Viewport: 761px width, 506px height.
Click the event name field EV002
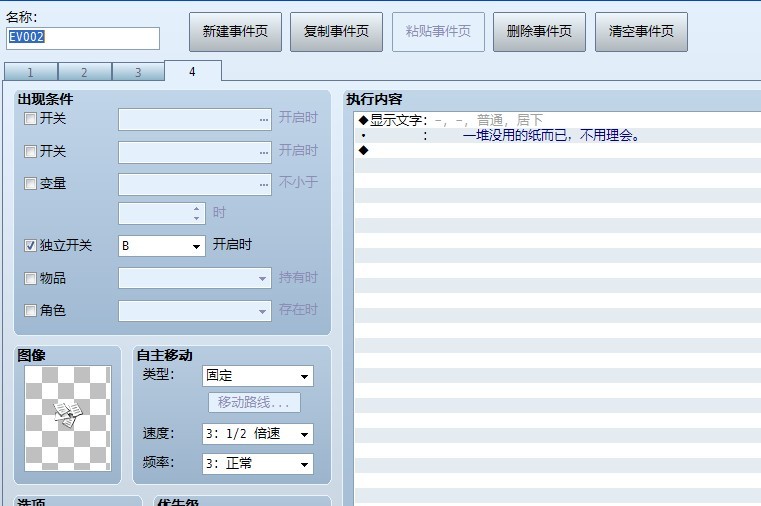tap(83, 38)
